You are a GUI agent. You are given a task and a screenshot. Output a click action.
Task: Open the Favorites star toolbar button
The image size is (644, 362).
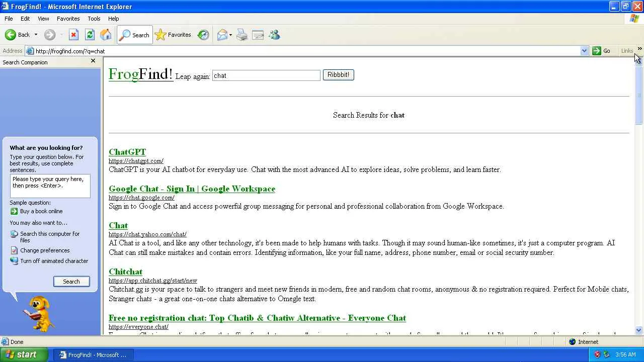173,35
